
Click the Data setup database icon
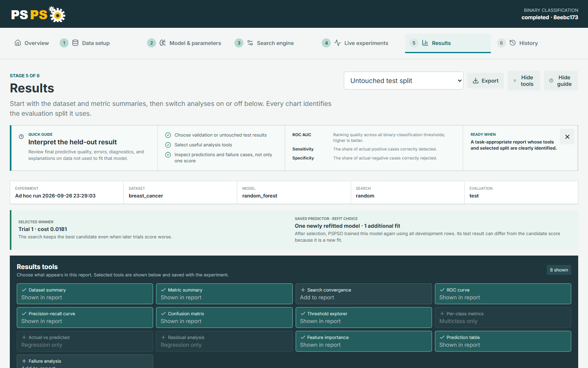(x=76, y=43)
